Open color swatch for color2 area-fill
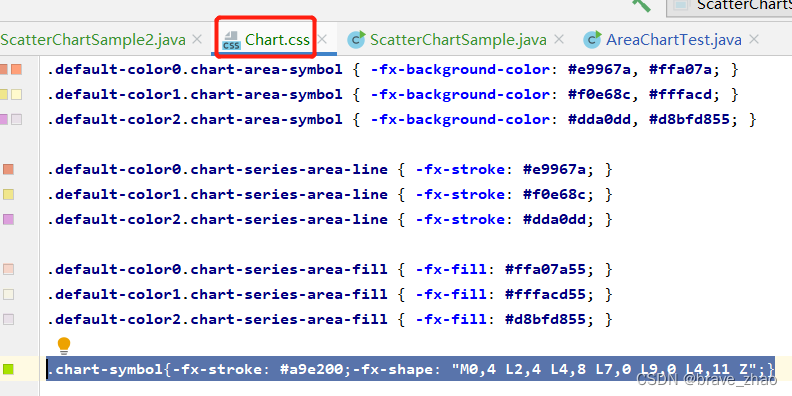 point(8,319)
